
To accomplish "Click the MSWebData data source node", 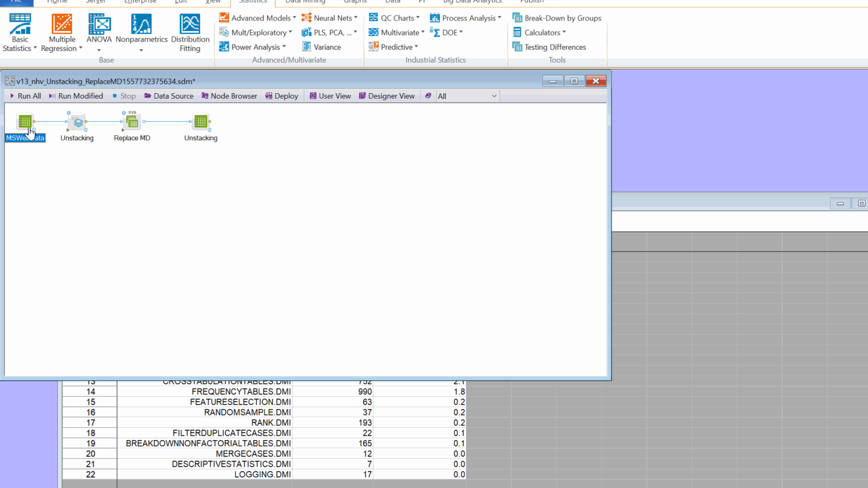I will click(25, 122).
